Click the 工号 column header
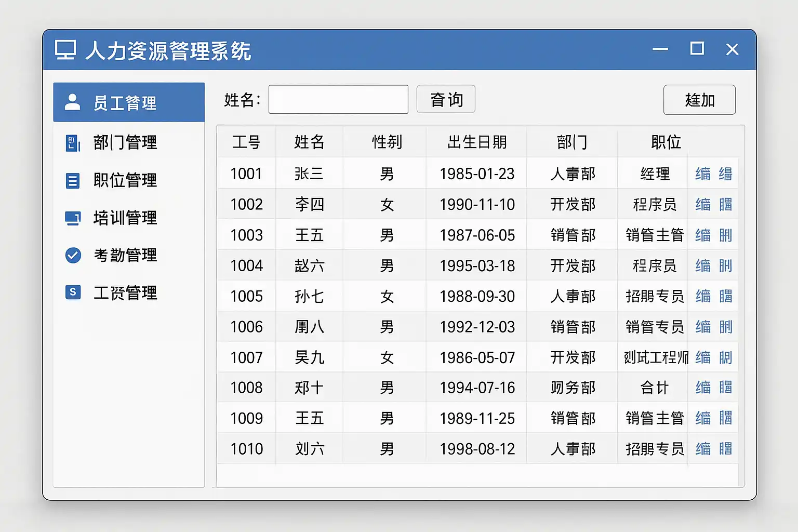 click(246, 142)
